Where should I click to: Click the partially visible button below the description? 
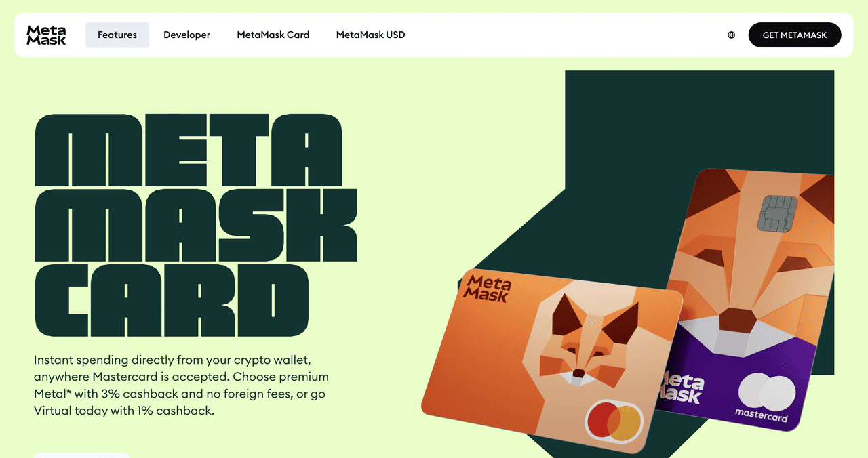pos(81,455)
